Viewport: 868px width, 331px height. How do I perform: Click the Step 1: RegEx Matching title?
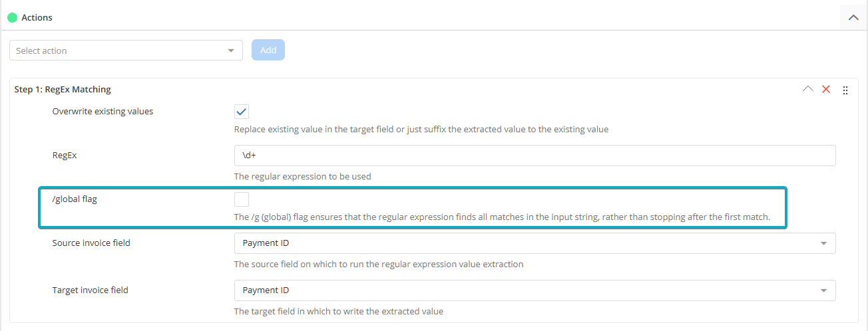[x=63, y=89]
